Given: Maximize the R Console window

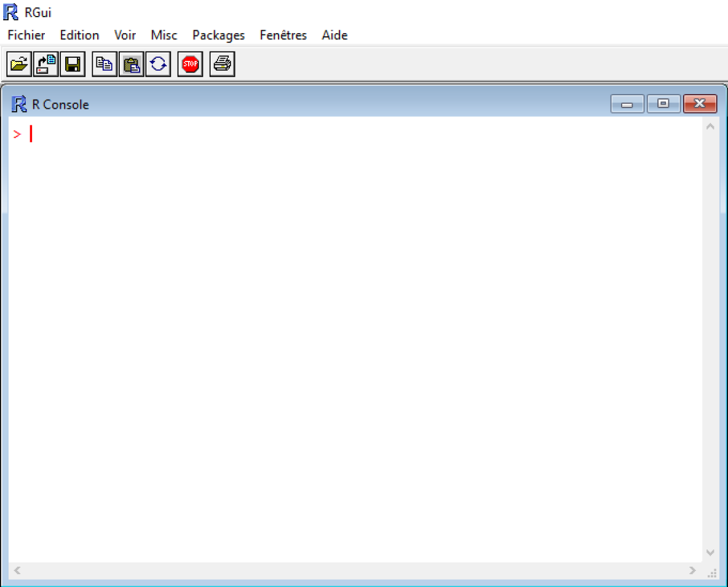Looking at the screenshot, I should pyautogui.click(x=663, y=104).
